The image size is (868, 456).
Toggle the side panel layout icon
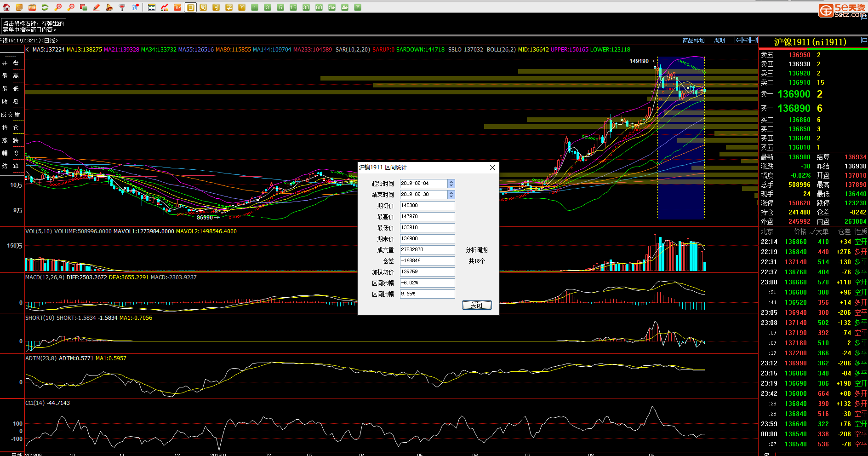click(x=754, y=40)
